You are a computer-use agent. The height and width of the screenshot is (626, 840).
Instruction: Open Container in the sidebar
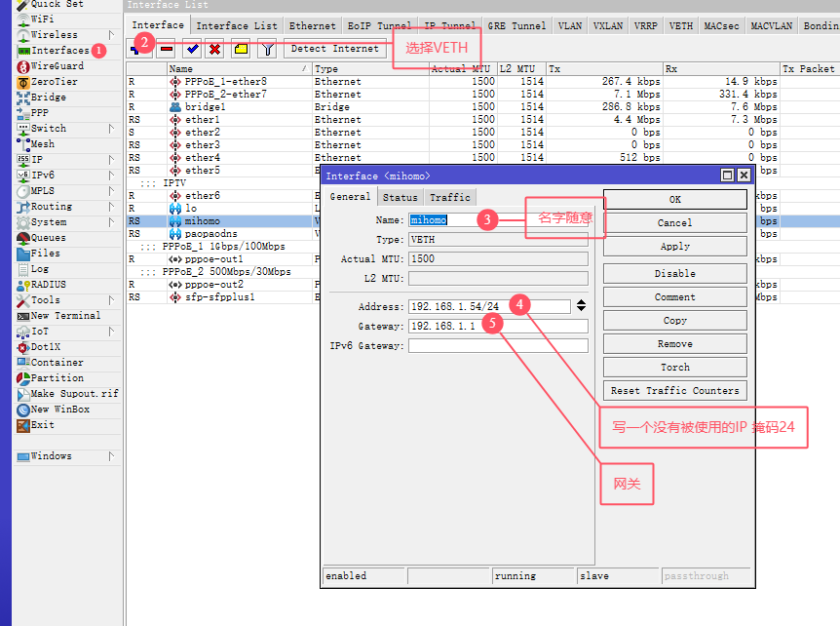coord(57,363)
